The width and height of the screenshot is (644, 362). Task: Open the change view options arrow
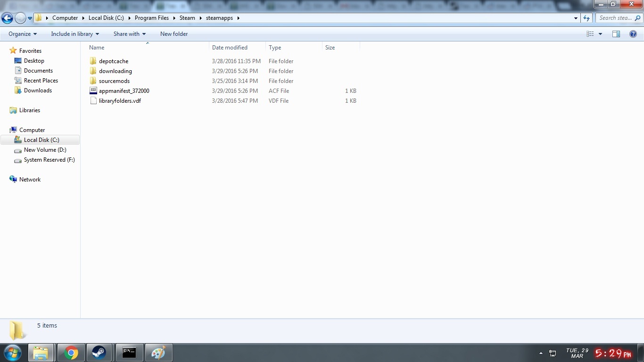click(x=600, y=34)
